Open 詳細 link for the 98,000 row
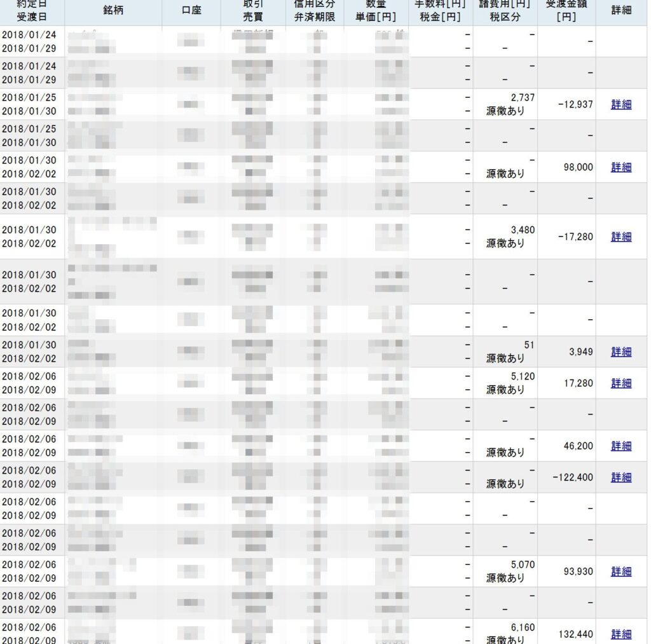Viewport: 651px width, 644px height. pos(621,167)
